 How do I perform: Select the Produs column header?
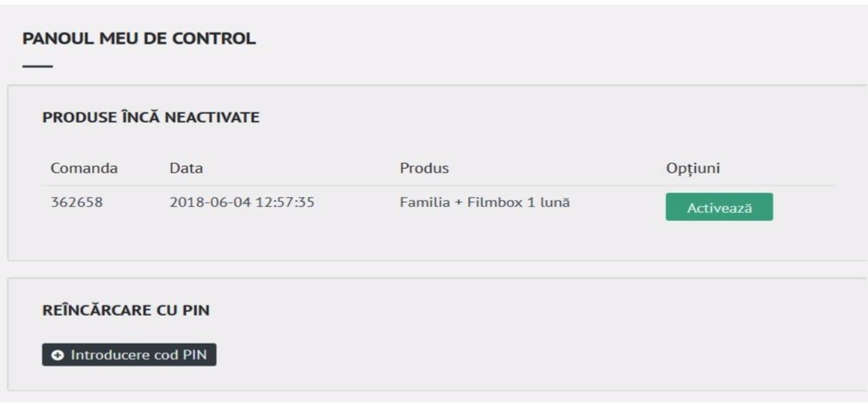click(424, 169)
